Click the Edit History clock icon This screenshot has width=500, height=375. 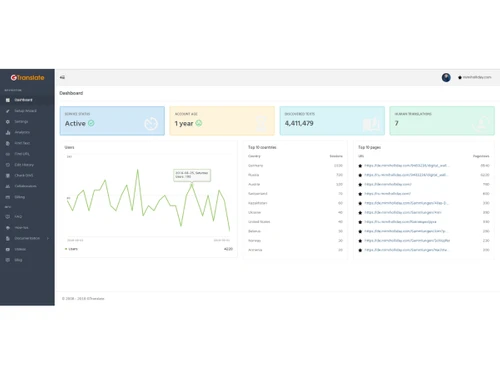8,165
